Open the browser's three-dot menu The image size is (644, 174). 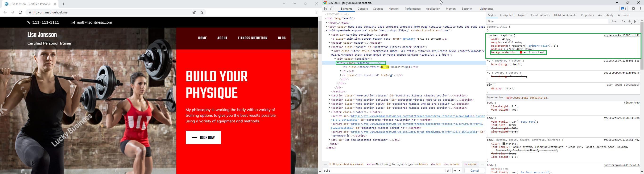(317, 12)
